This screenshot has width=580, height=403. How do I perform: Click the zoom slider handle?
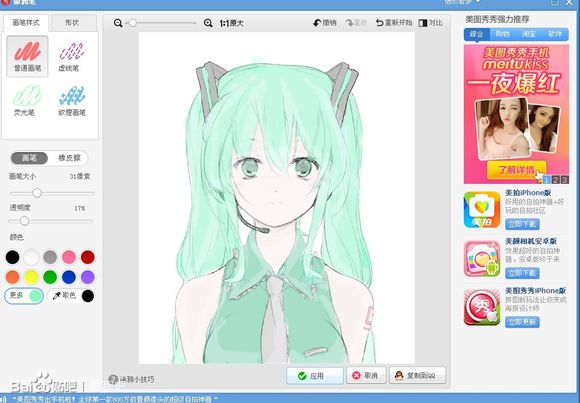132,23
